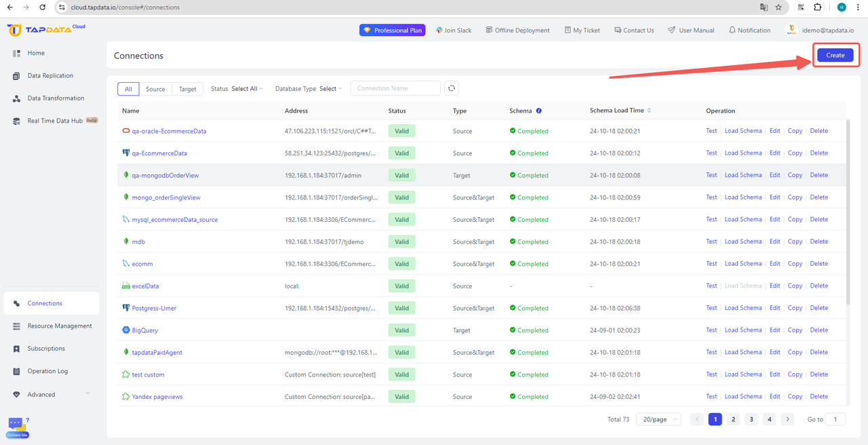The image size is (868, 445).
Task: Open Data Replication in sidebar
Action: tap(50, 76)
